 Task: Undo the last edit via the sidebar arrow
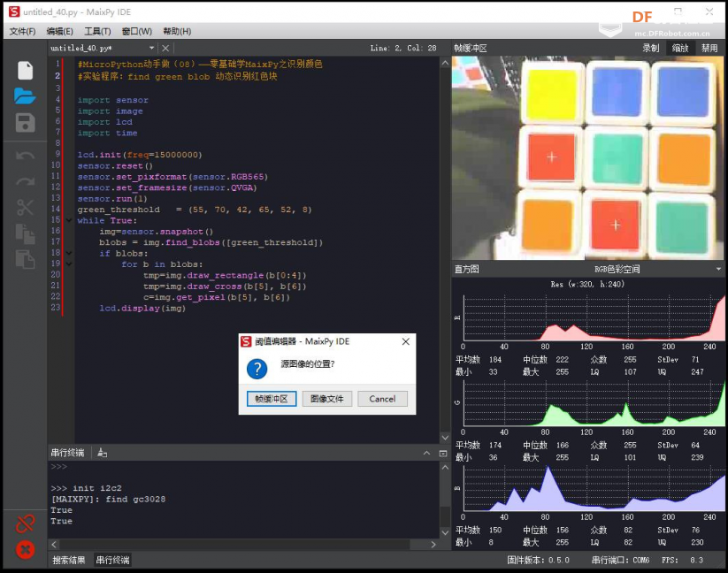[25, 156]
